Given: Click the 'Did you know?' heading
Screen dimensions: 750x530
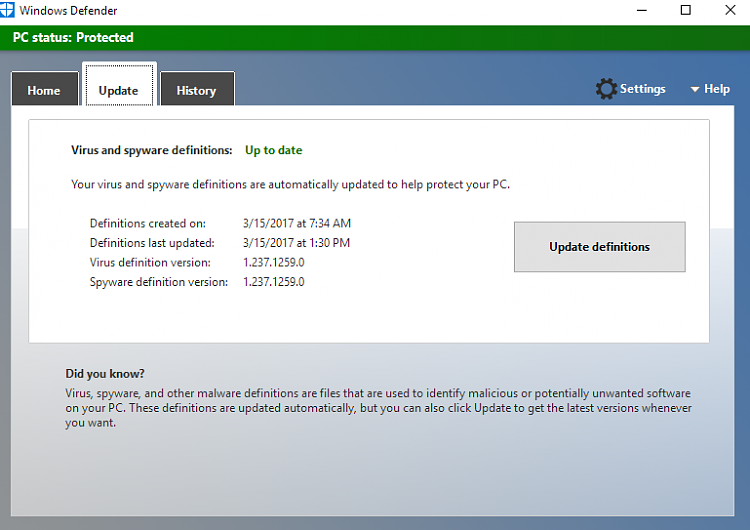Looking at the screenshot, I should click(x=105, y=374).
